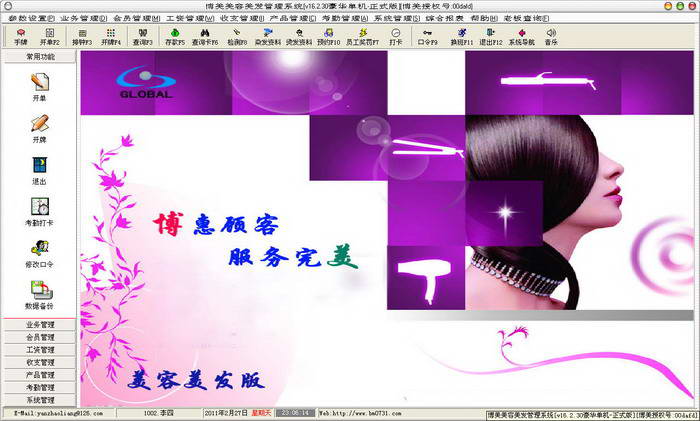Click the 常用功能 panel header button
This screenshot has height=421, width=700.
40,58
